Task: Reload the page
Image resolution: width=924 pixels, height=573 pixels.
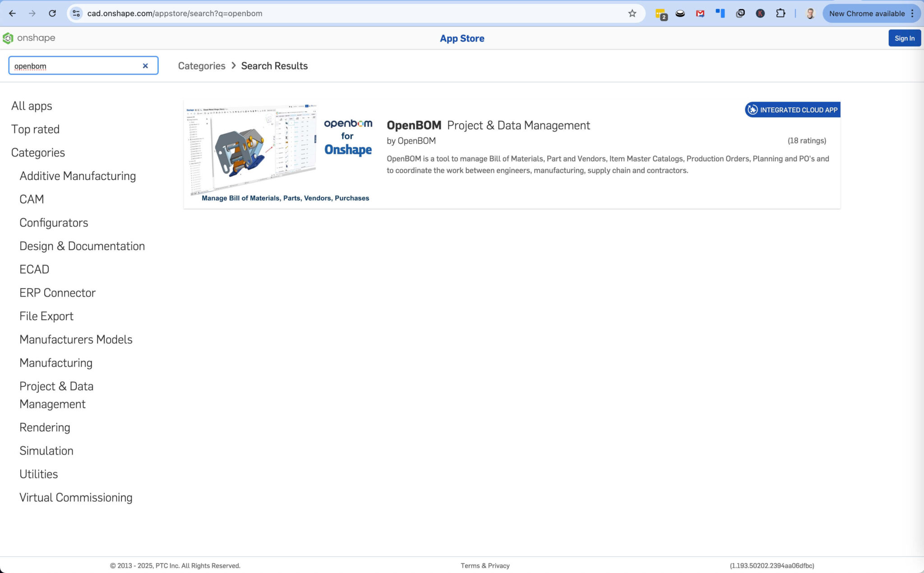Action: (x=52, y=13)
